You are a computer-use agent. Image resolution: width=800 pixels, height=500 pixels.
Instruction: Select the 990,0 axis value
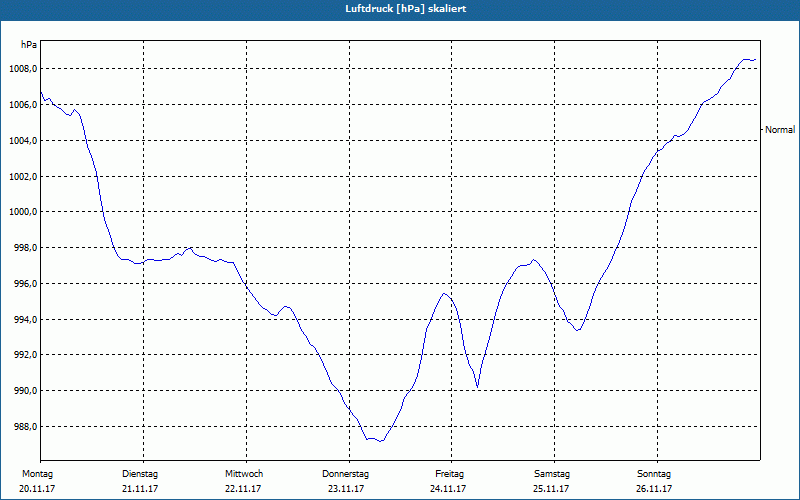(25, 391)
